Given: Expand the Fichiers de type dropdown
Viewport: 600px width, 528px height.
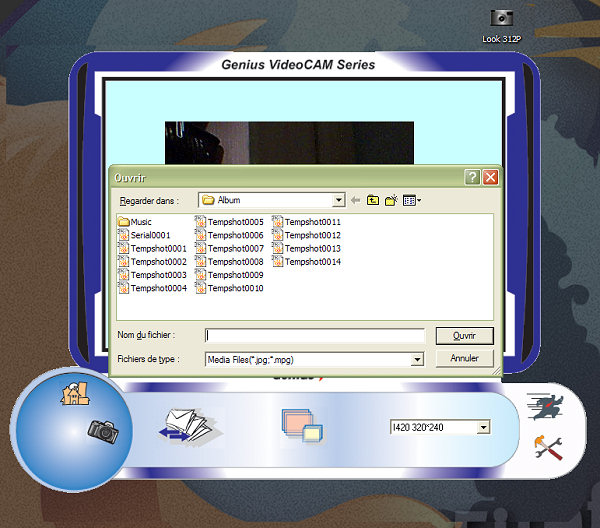Looking at the screenshot, I should coord(417,359).
